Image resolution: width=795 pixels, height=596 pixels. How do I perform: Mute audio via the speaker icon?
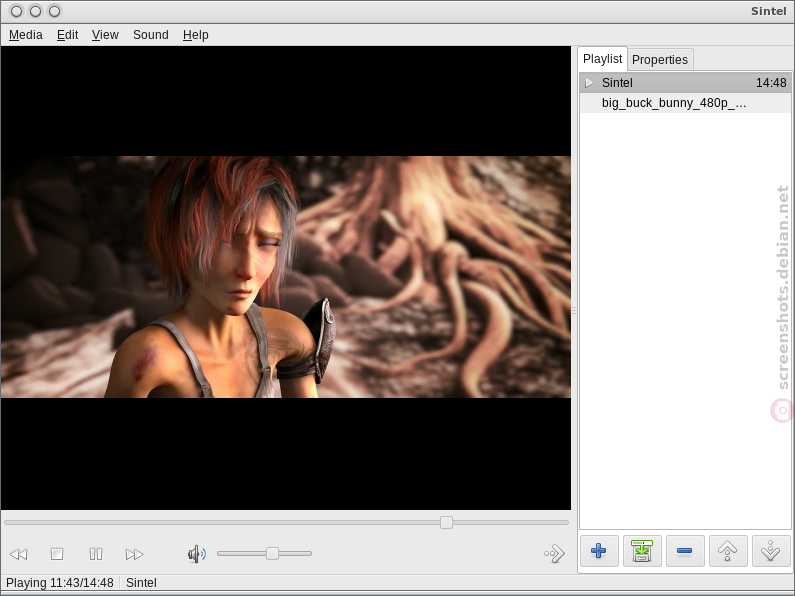pos(197,554)
